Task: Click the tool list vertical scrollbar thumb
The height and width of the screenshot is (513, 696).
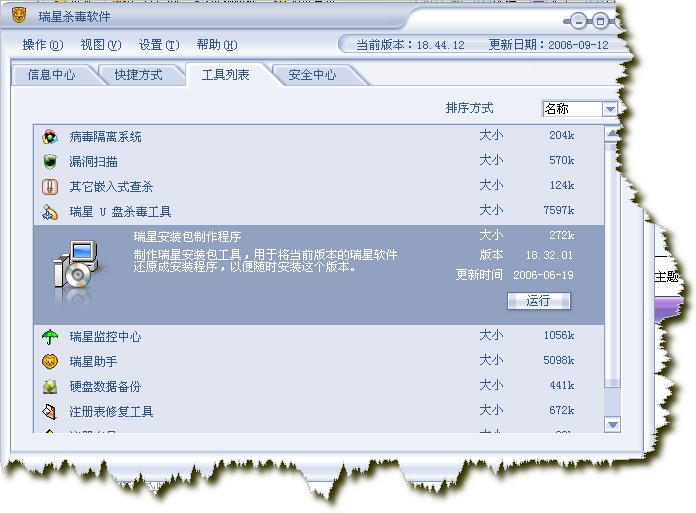Action: pos(613,265)
